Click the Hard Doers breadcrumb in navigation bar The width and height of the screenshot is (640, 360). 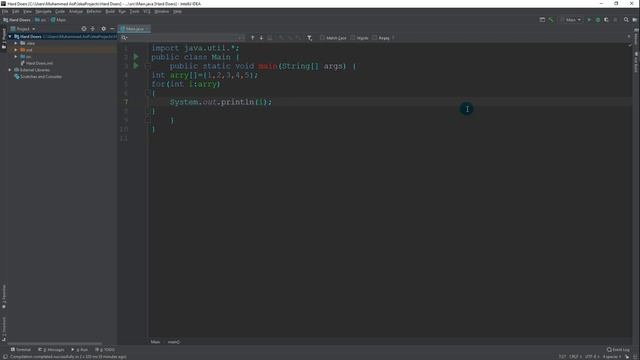coord(17,20)
